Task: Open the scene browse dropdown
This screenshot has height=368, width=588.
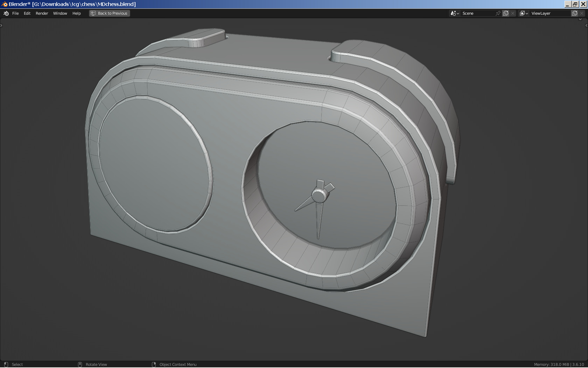Action: coord(455,13)
